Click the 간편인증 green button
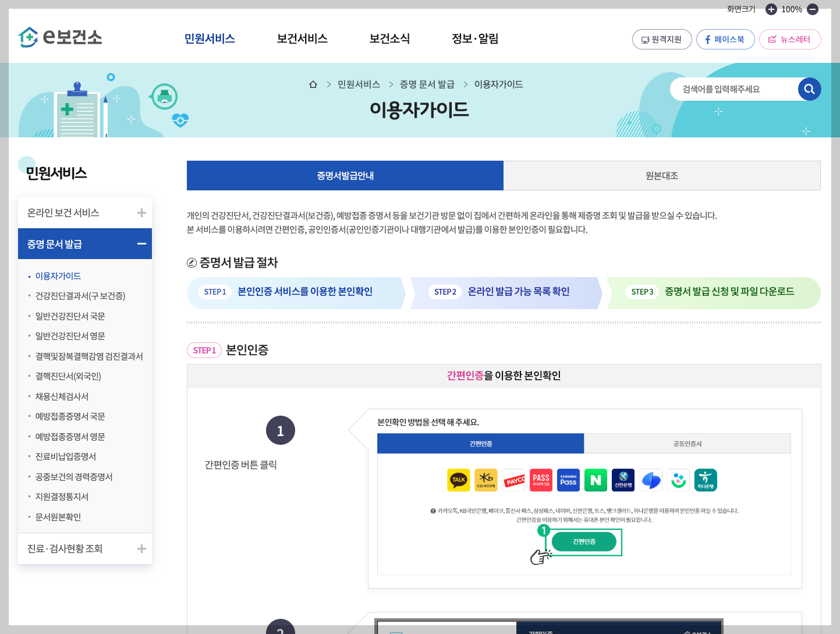840x634 pixels. click(x=585, y=541)
